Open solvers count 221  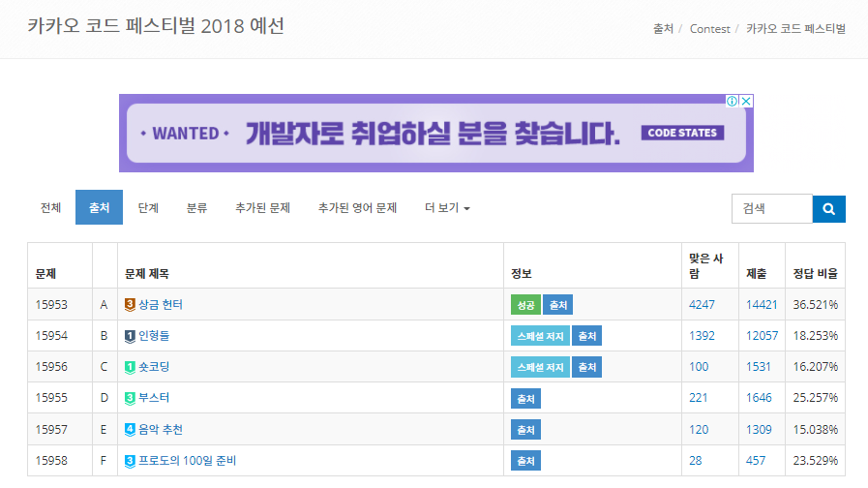click(698, 398)
